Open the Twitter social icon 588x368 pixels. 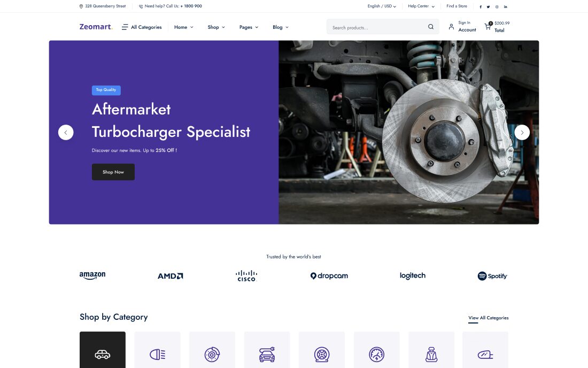coord(489,7)
